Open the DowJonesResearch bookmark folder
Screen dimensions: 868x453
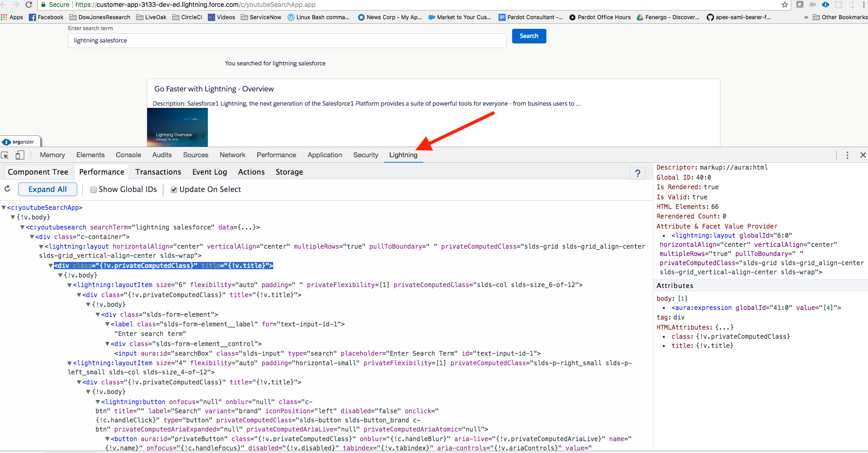(100, 17)
